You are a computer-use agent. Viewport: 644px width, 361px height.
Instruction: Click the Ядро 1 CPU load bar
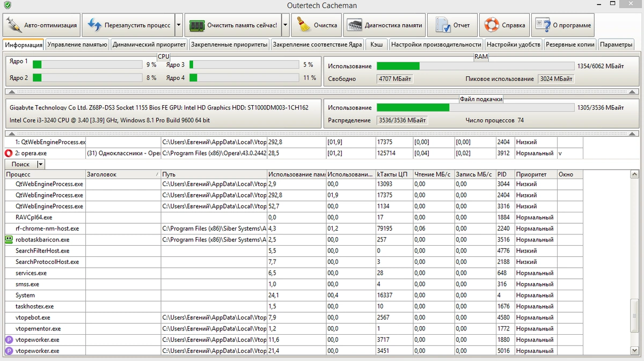[87, 64]
